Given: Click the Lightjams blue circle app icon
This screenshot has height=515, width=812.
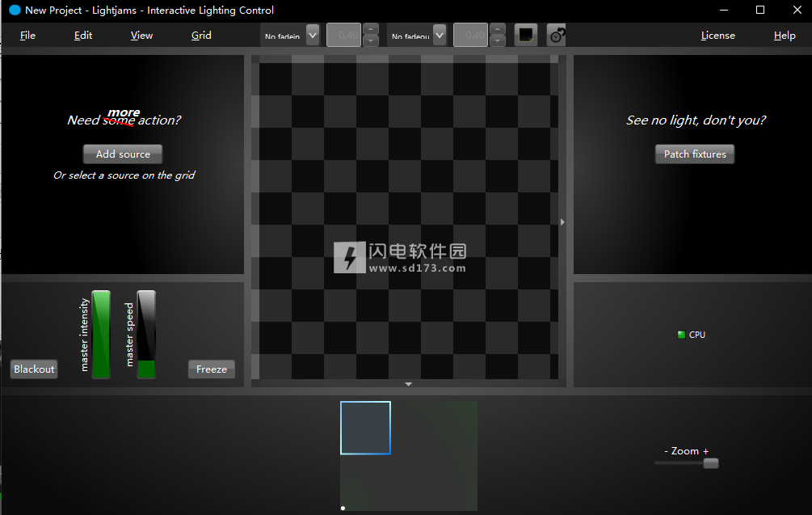Looking at the screenshot, I should (15, 10).
